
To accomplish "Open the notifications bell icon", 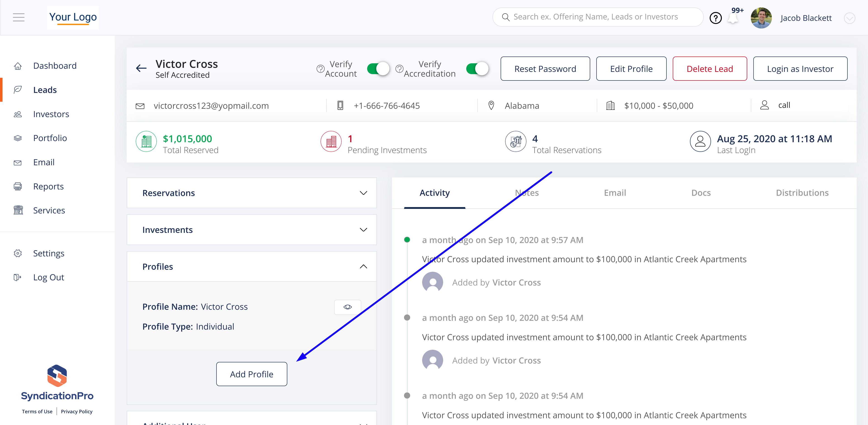I will pos(732,19).
